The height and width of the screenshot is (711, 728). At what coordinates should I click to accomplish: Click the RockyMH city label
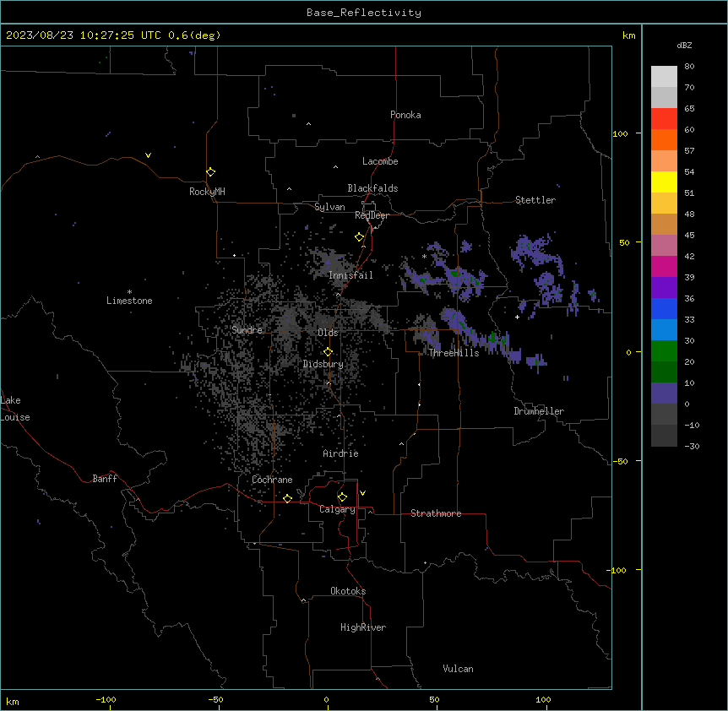point(207,192)
